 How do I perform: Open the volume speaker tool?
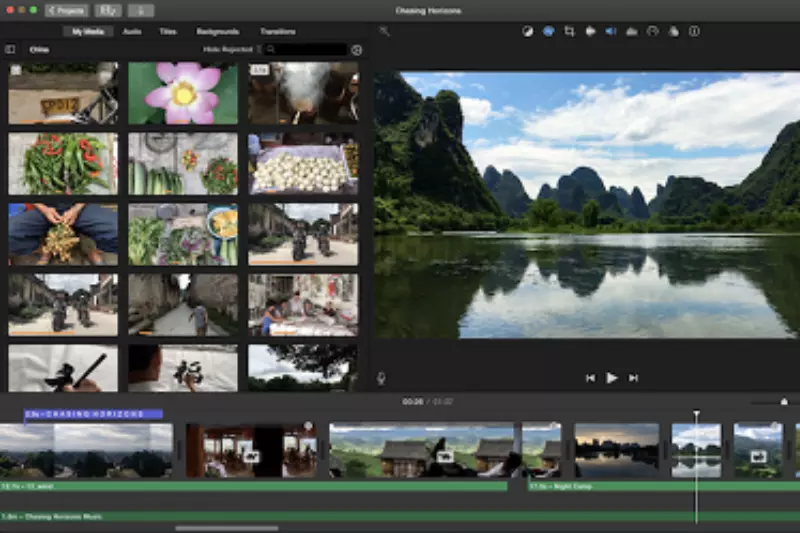pyautogui.click(x=611, y=32)
